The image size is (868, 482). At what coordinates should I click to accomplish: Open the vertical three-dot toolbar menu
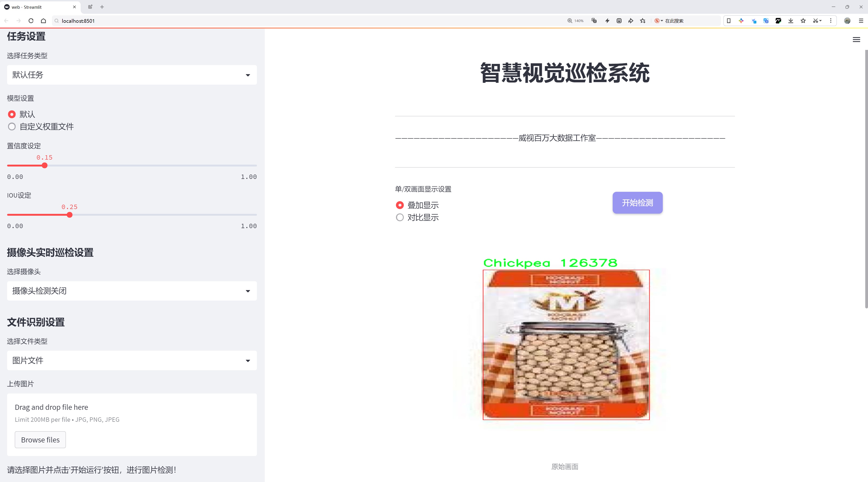pyautogui.click(x=831, y=21)
